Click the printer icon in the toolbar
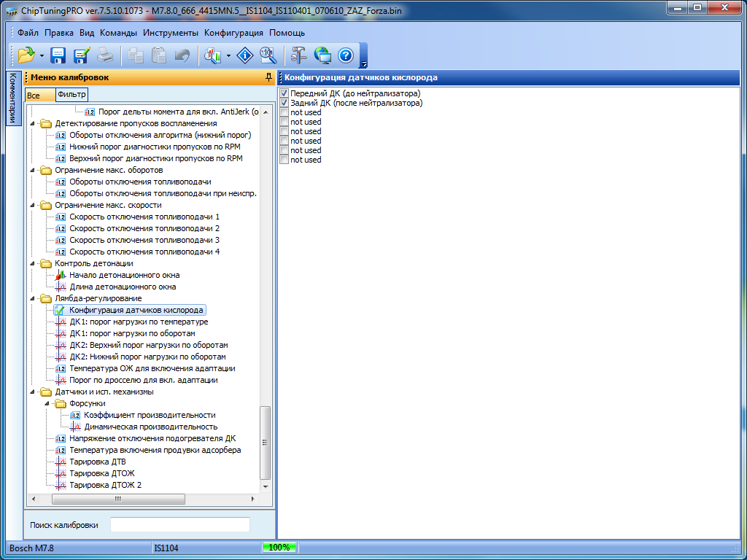This screenshot has height=560, width=747. (x=105, y=55)
